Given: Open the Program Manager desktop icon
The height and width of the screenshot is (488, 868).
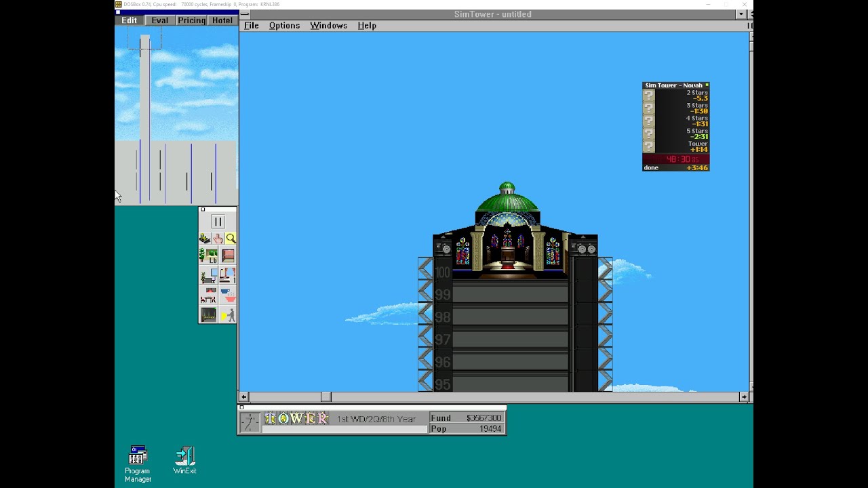Looking at the screenshot, I should tap(138, 464).
